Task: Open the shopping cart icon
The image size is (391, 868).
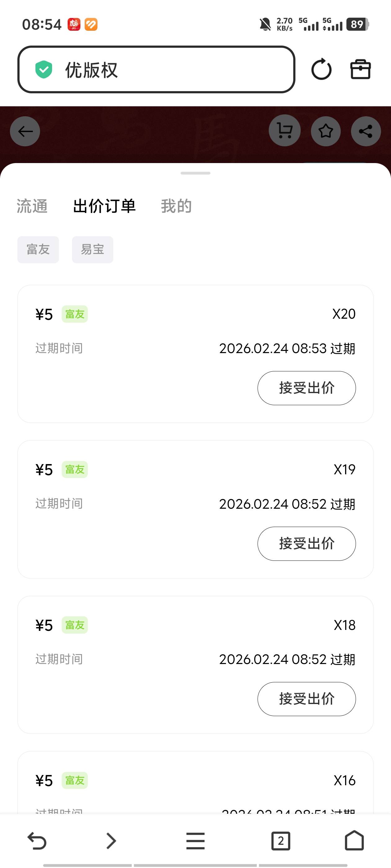Action: 285,131
